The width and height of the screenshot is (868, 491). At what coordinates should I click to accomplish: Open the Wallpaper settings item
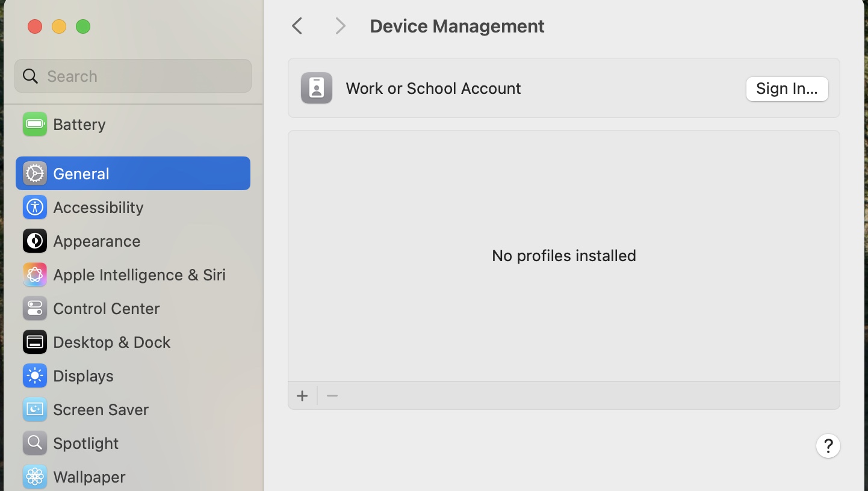tap(133, 477)
